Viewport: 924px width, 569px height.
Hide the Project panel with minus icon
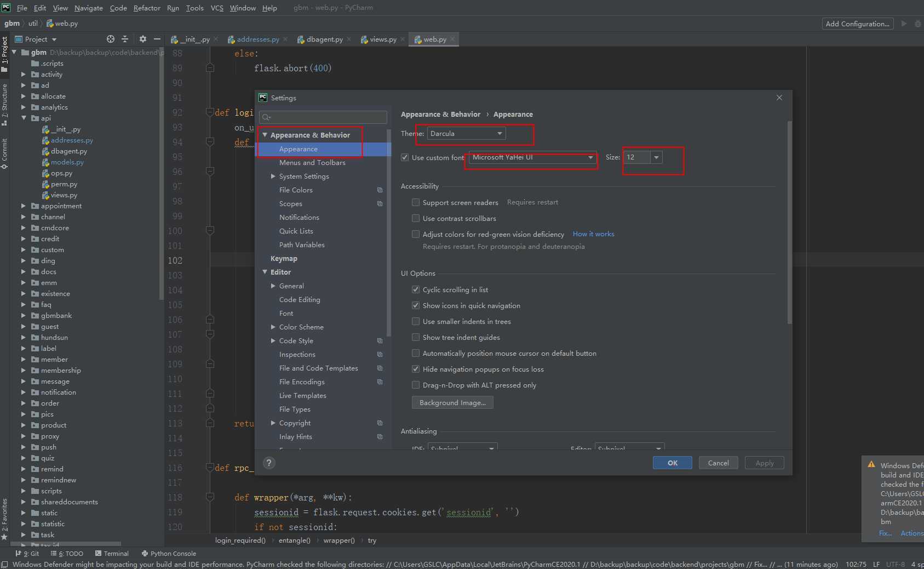[x=157, y=39]
